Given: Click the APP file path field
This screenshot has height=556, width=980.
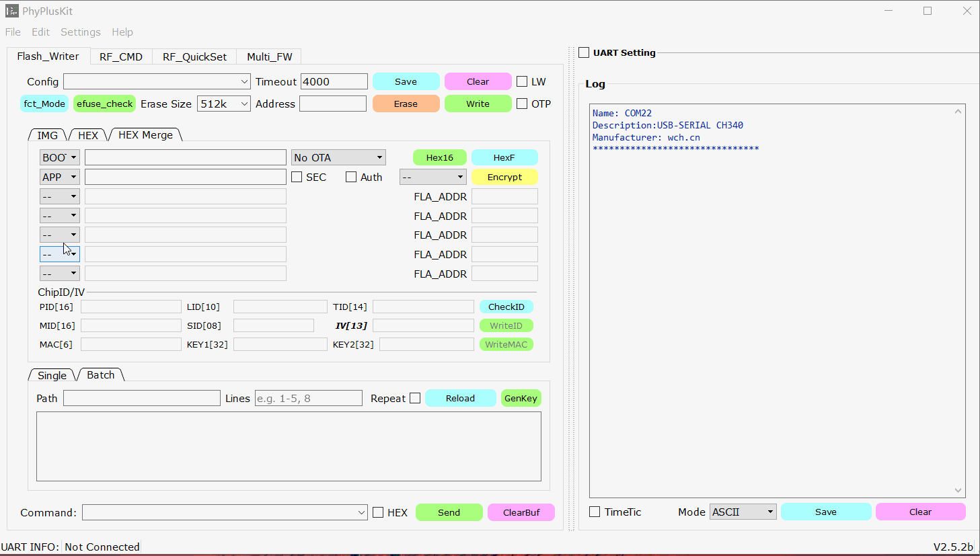Looking at the screenshot, I should (x=186, y=177).
